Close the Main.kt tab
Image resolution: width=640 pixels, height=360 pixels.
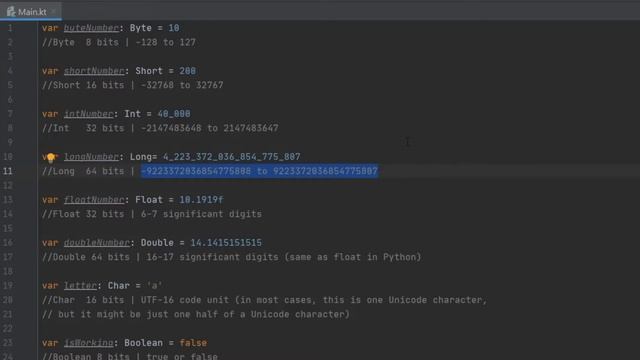[x=53, y=11]
